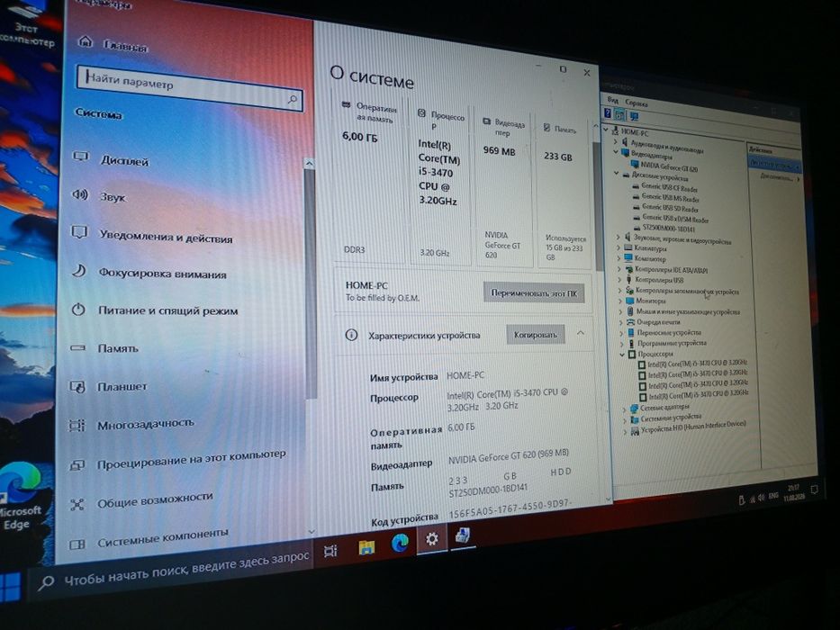840x630 pixels.
Task: Select Generic USB MS Reader device
Action: click(670, 197)
